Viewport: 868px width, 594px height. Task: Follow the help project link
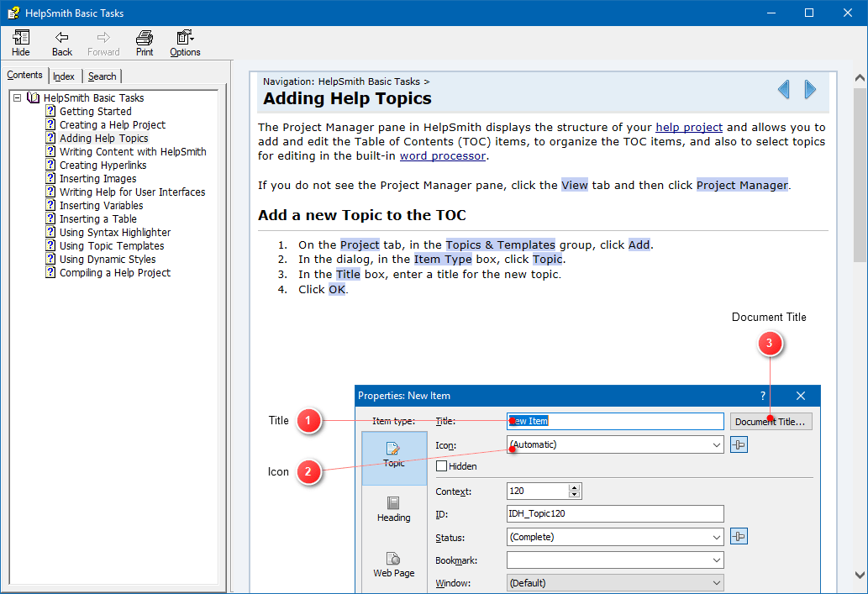coord(689,128)
